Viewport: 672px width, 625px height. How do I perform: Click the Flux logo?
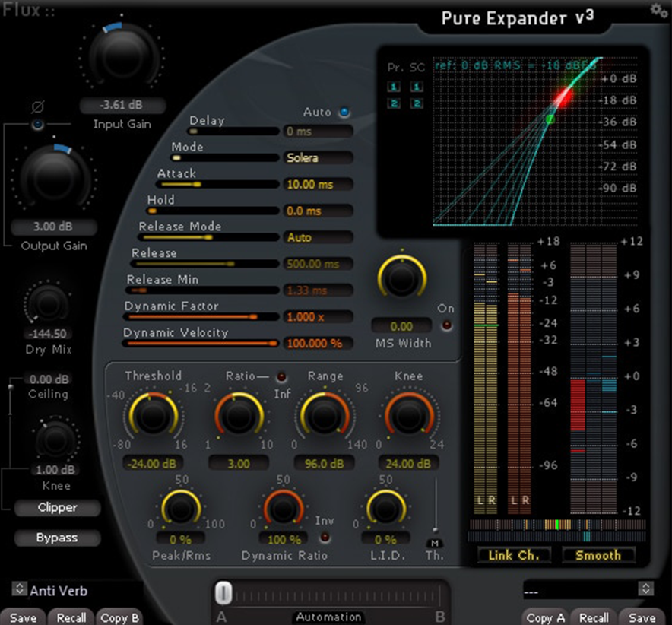click(23, 11)
